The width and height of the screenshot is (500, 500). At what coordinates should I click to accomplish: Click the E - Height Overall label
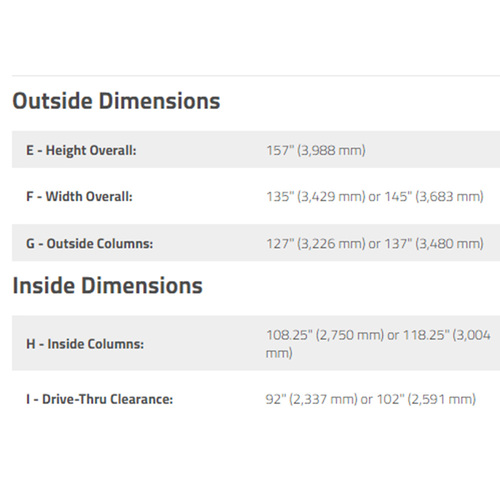[81, 150]
